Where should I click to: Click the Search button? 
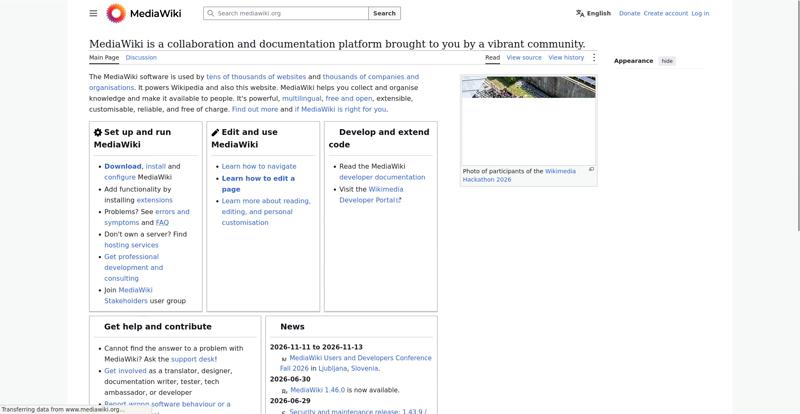(384, 13)
